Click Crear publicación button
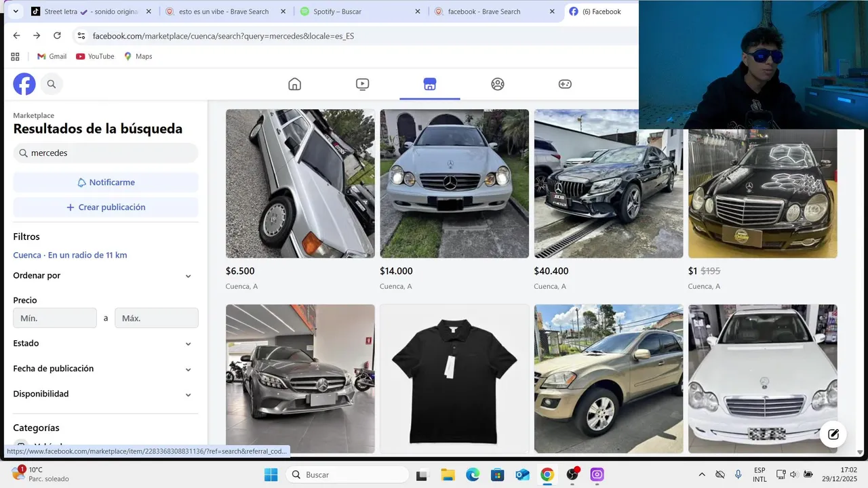The width and height of the screenshot is (868, 488). [106, 207]
